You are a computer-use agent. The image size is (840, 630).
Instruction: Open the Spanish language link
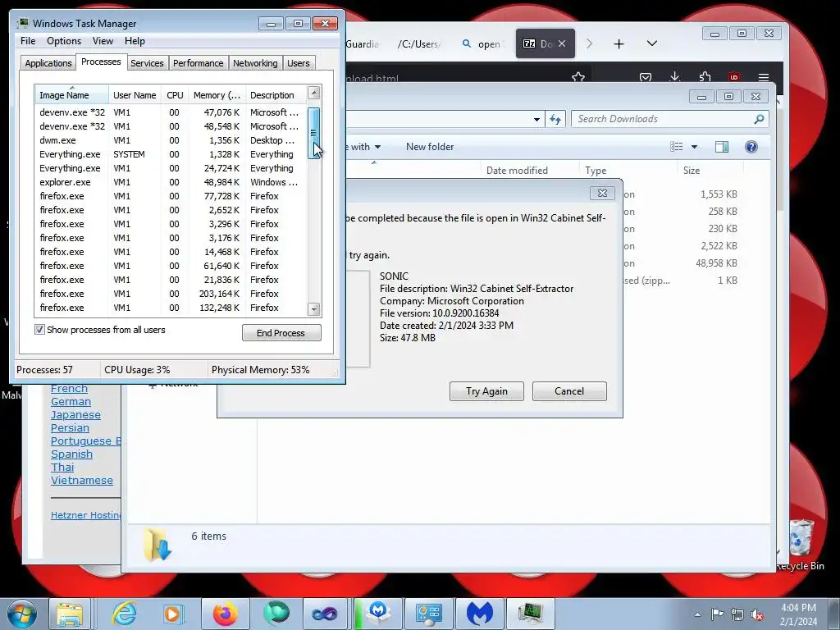click(x=72, y=454)
